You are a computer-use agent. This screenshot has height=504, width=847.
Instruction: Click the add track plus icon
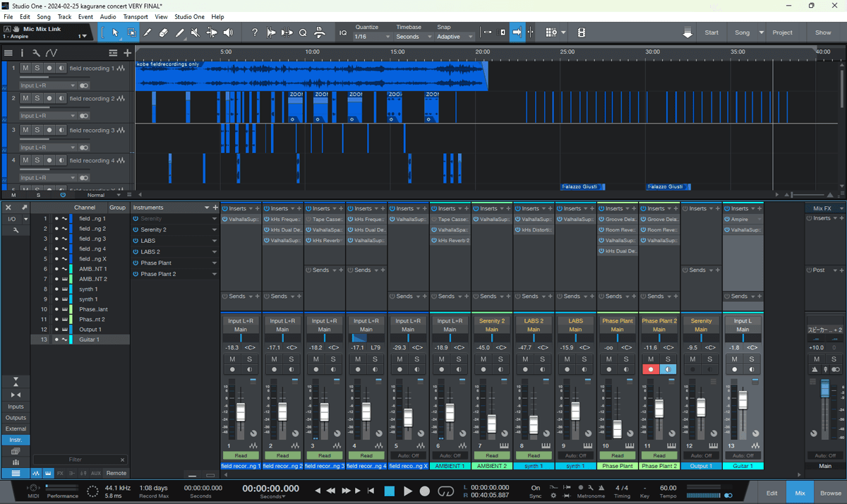(x=127, y=53)
